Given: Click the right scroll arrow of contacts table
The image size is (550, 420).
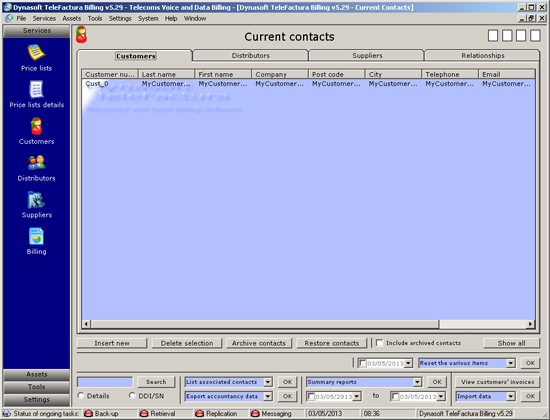Looking at the screenshot, I should pos(530,324).
